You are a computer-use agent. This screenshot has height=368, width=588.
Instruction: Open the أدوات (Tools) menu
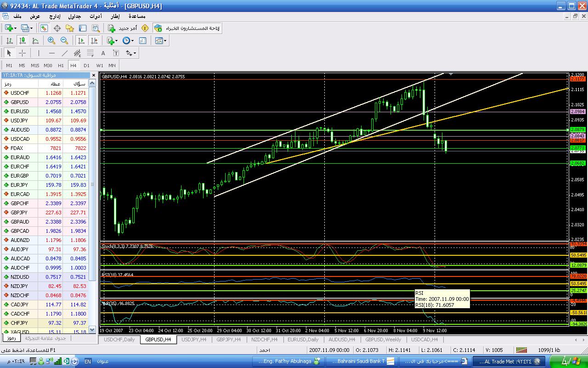pos(96,16)
